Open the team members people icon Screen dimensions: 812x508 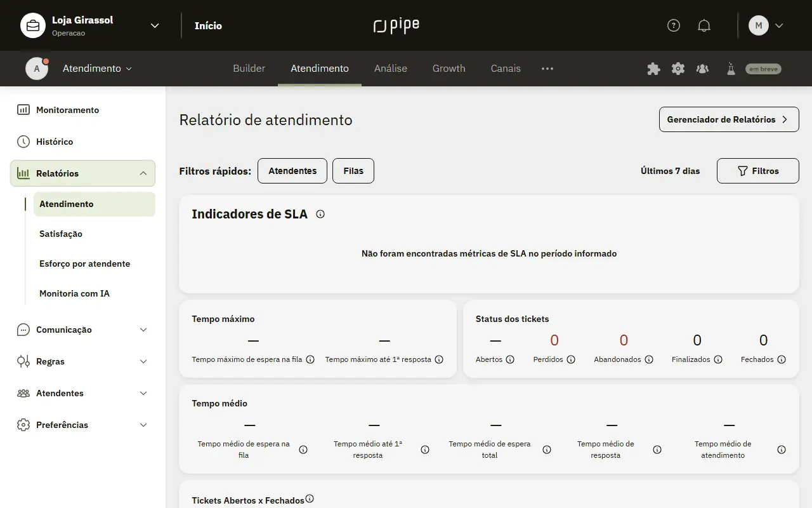[x=702, y=69]
